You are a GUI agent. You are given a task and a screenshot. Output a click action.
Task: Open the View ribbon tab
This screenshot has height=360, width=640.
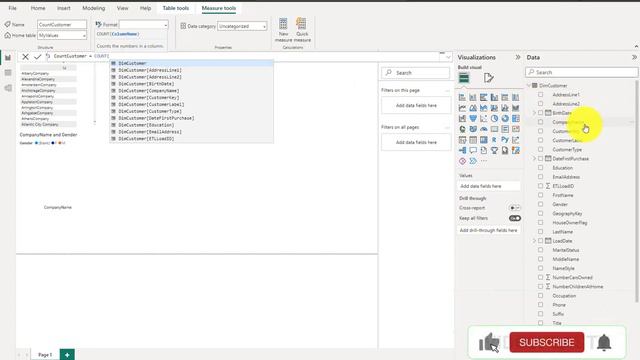(122, 8)
